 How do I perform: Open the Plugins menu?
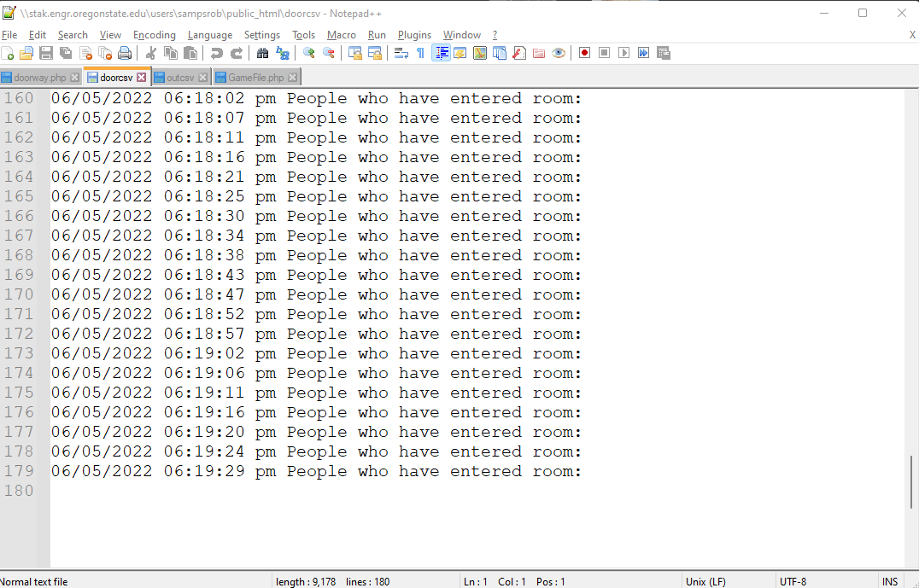tap(414, 35)
